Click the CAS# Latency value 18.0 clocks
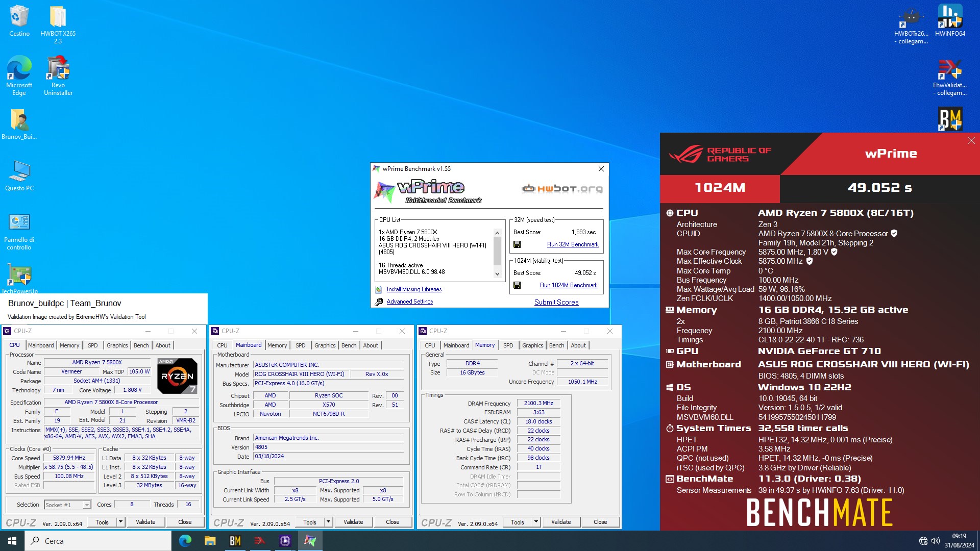Image resolution: width=980 pixels, height=551 pixels. point(538,421)
